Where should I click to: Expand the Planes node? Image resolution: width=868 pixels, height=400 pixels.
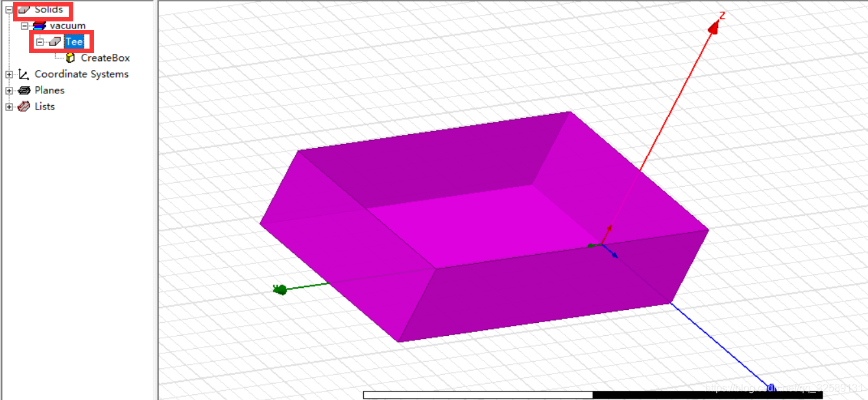[9, 91]
